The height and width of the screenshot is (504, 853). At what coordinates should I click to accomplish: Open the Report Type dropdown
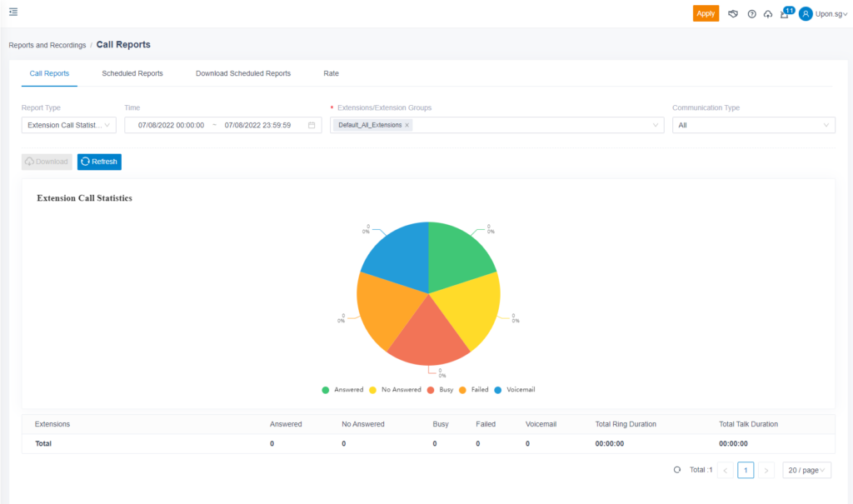[x=68, y=125]
